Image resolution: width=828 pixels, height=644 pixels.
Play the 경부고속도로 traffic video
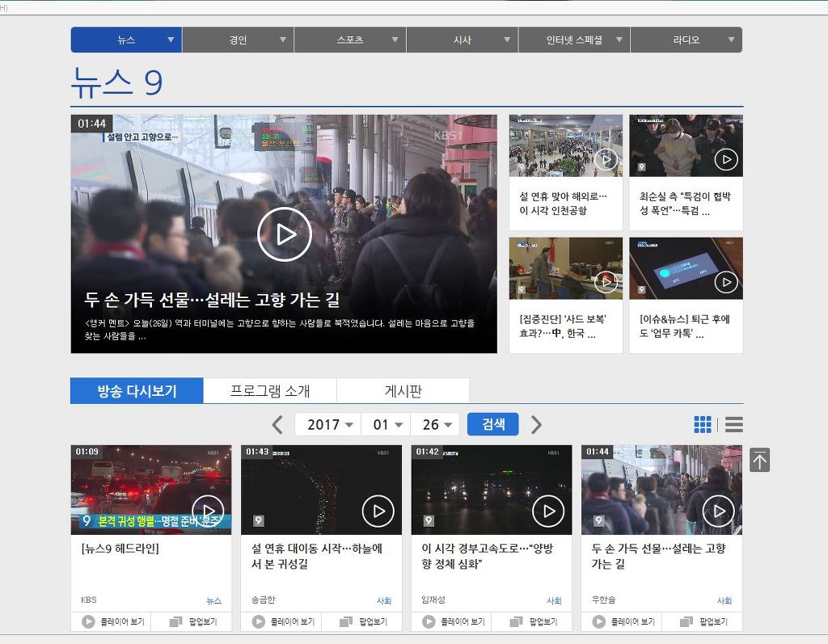tap(548, 511)
